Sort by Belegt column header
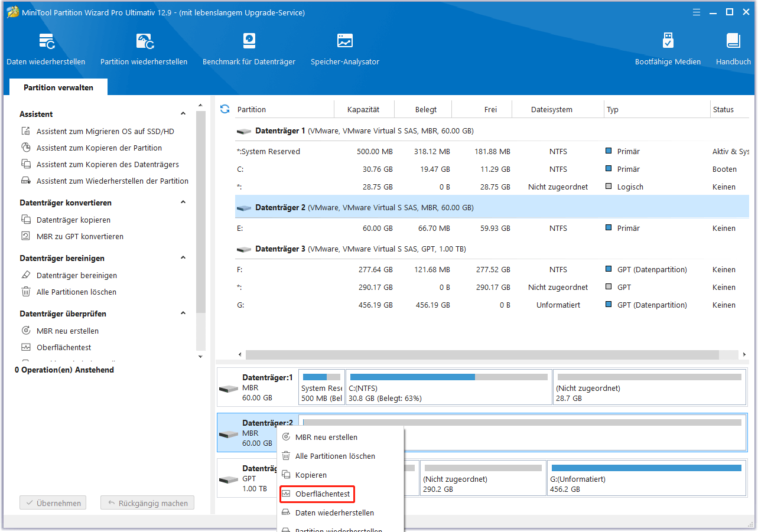 pyautogui.click(x=423, y=110)
